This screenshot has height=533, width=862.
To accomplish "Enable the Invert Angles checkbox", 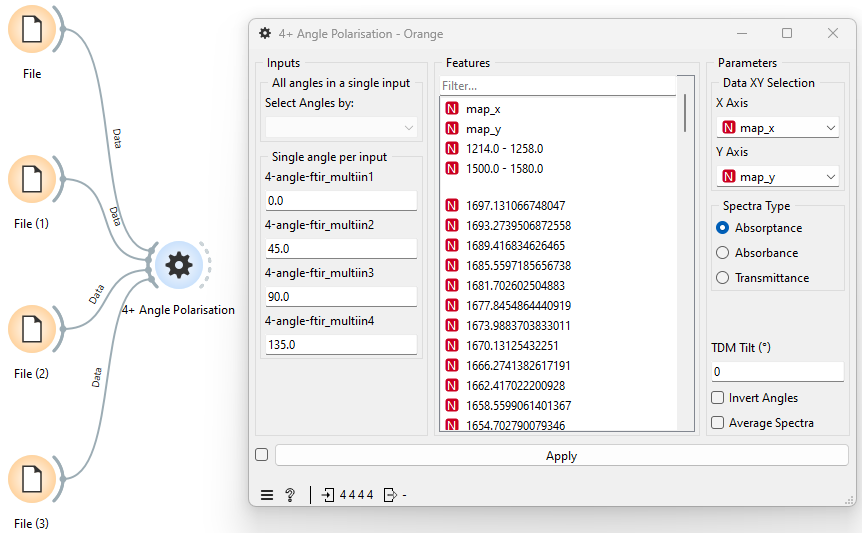I will pos(717,398).
